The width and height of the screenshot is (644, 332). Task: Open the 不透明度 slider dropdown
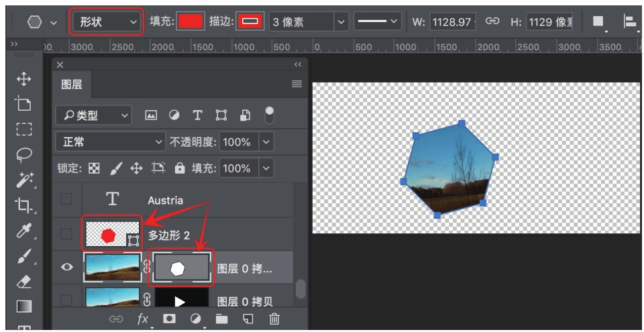tap(266, 142)
